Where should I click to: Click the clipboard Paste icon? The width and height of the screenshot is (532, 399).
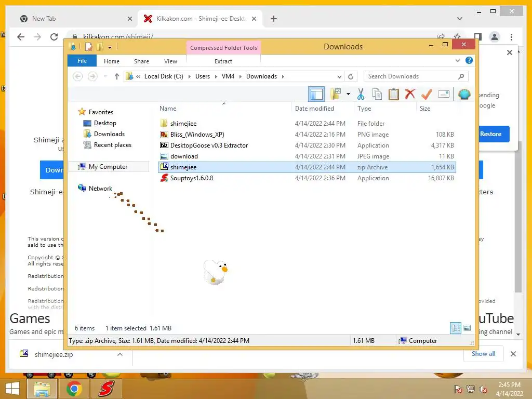[x=394, y=94]
